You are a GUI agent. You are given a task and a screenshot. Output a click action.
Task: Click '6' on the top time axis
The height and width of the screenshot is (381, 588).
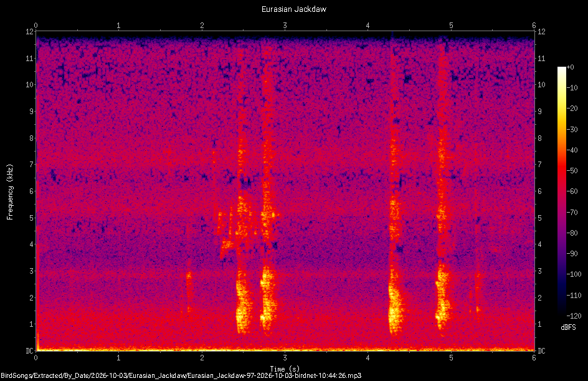pyautogui.click(x=534, y=26)
